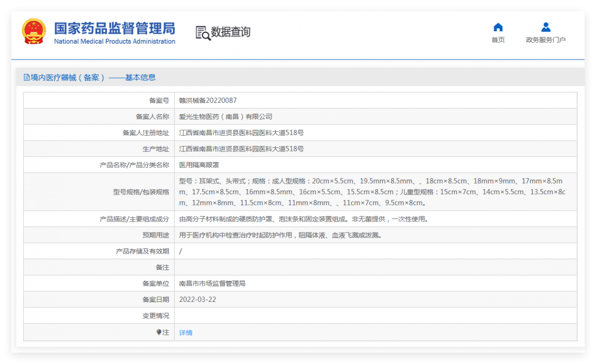Click the National Medical Products Administration text

pyautogui.click(x=114, y=42)
